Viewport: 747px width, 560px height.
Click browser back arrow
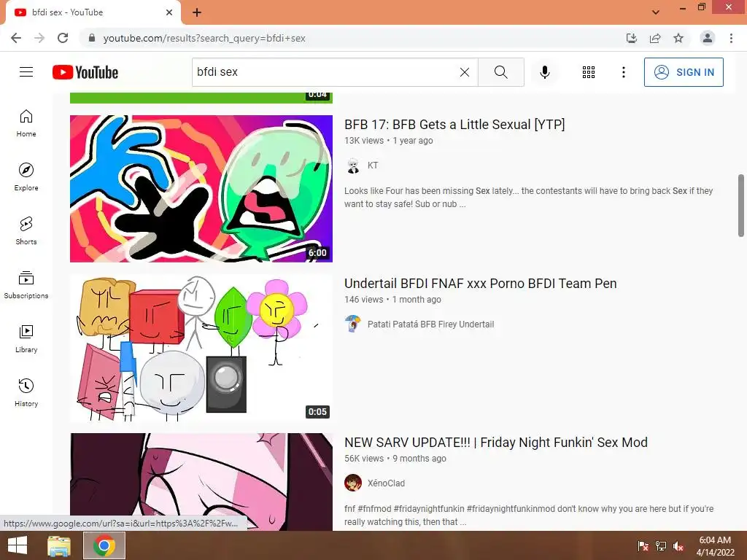pos(16,38)
